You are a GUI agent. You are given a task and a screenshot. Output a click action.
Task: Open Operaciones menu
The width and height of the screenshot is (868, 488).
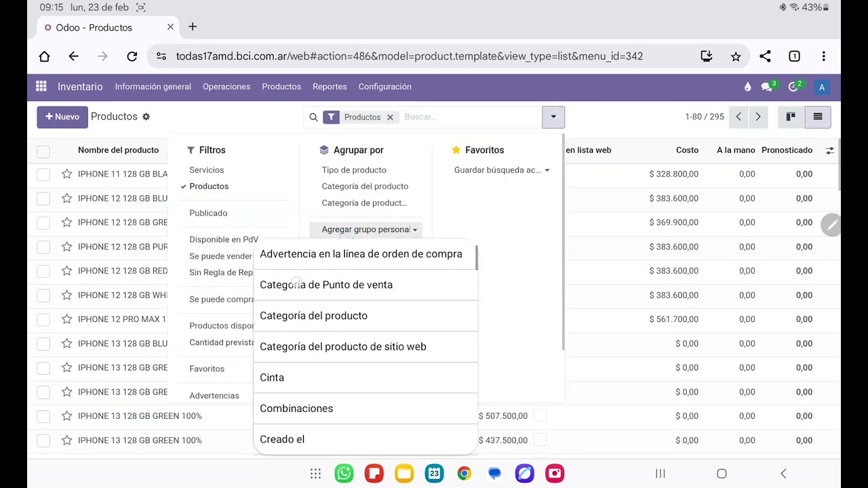click(226, 87)
